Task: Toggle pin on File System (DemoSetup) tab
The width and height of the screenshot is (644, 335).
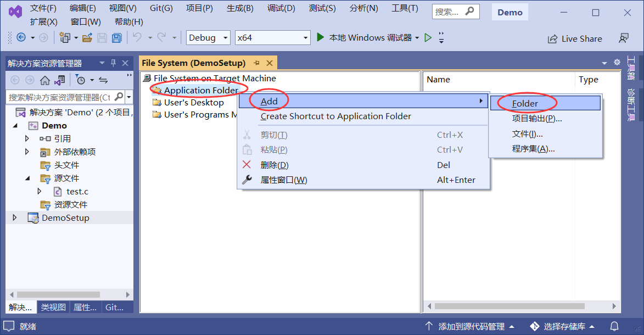Action: [x=256, y=63]
